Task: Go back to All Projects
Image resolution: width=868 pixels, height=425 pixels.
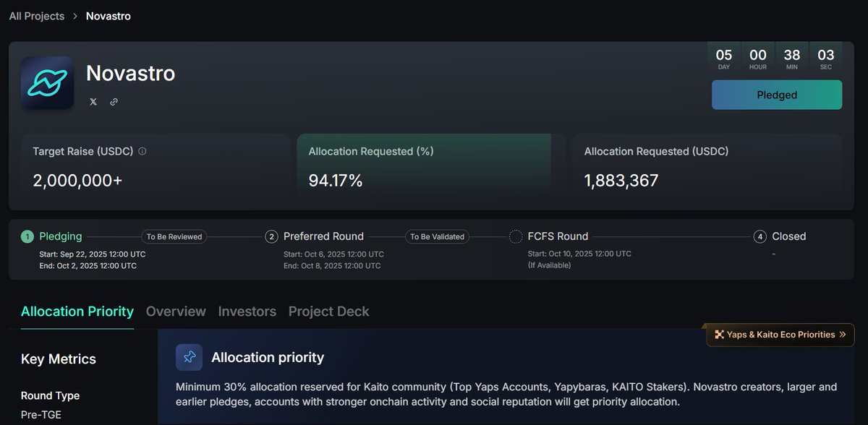Action: coord(37,16)
